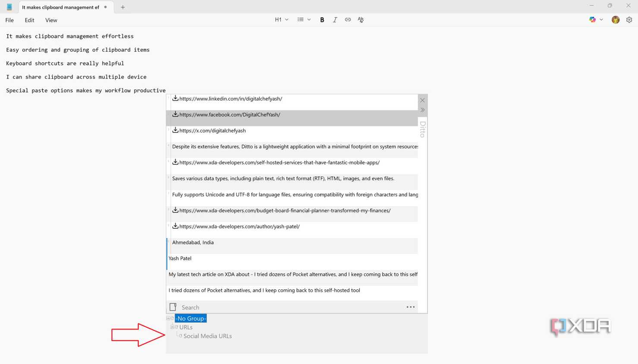Expand the Copilot dropdown arrow
Viewport: 638px width, 364px height.
click(x=601, y=20)
